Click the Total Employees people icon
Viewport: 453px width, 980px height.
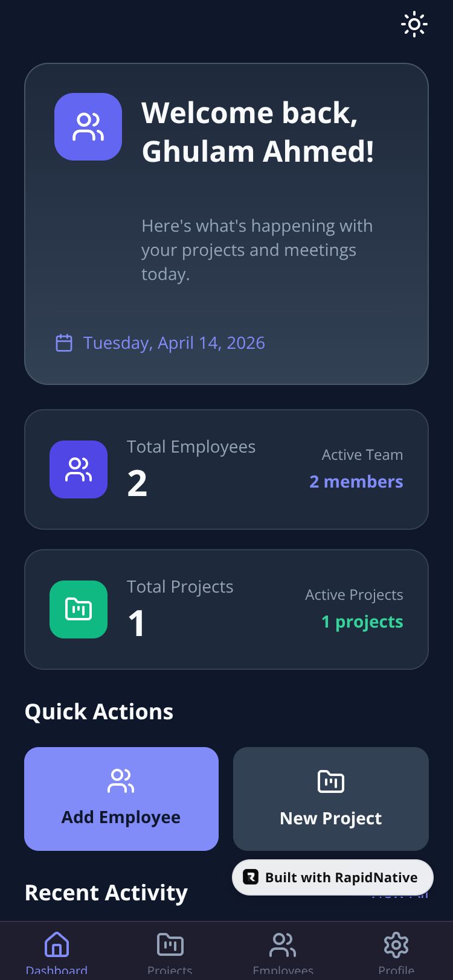coord(79,469)
